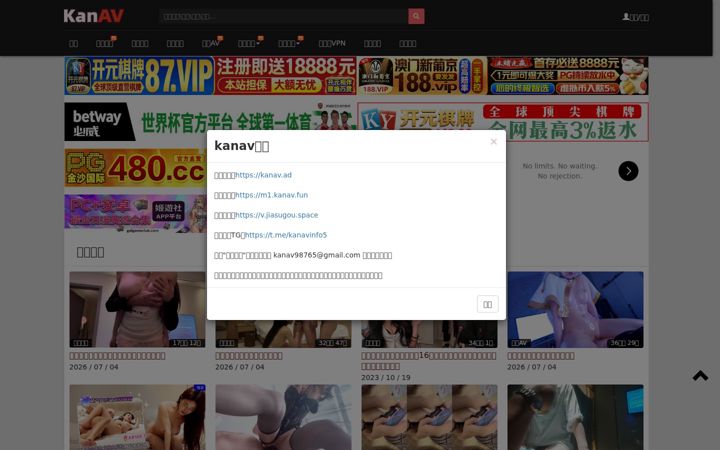This screenshot has height=450, width=720.
Task: Close the kanav popup with the X icon
Action: [494, 141]
